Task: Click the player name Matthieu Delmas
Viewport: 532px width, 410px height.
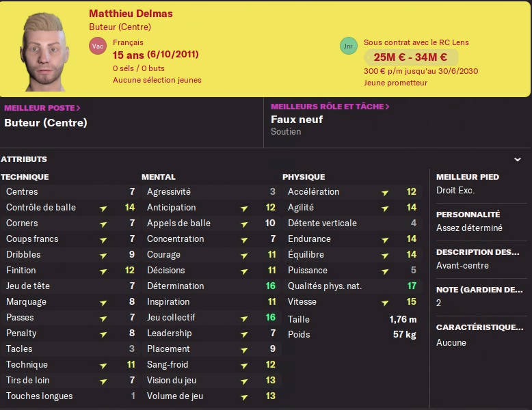Action: [x=131, y=14]
